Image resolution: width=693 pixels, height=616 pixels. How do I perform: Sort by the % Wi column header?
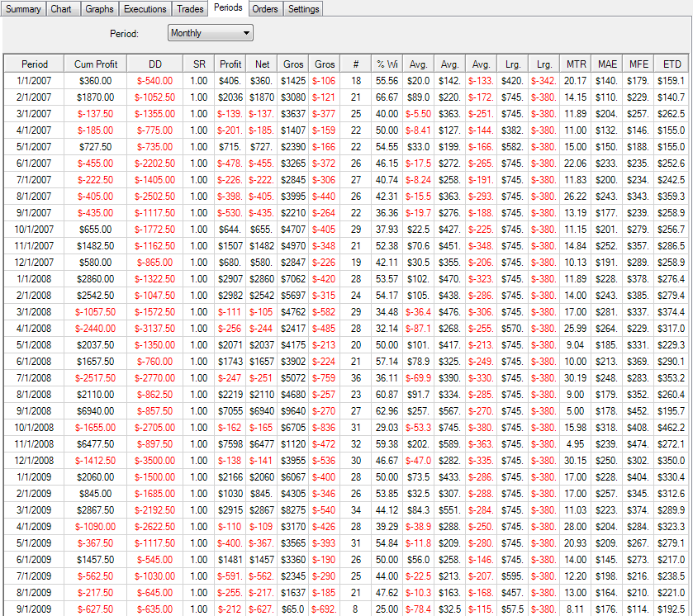pyautogui.click(x=387, y=64)
